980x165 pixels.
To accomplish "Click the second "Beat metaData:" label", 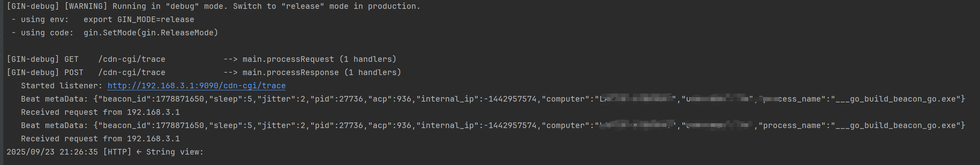I will [54, 126].
